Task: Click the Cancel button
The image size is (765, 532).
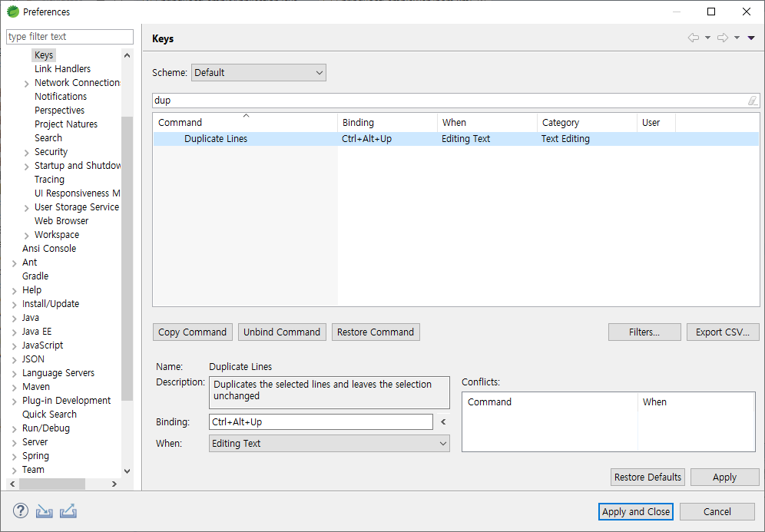Action: coord(717,511)
